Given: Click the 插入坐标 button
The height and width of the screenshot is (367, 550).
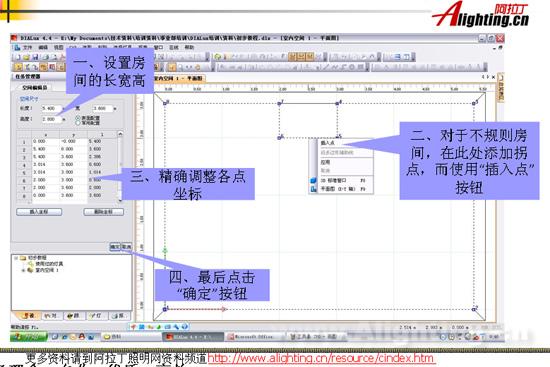Looking at the screenshot, I should pyautogui.click(x=39, y=212).
